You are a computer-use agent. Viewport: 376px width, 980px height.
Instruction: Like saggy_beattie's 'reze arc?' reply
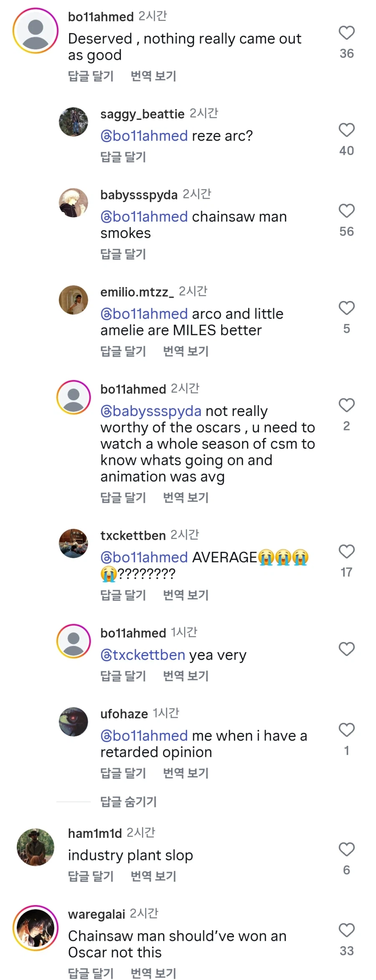pos(346,130)
